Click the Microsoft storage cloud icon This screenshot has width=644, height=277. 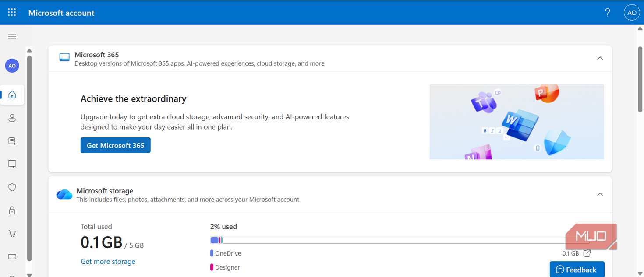(x=64, y=194)
